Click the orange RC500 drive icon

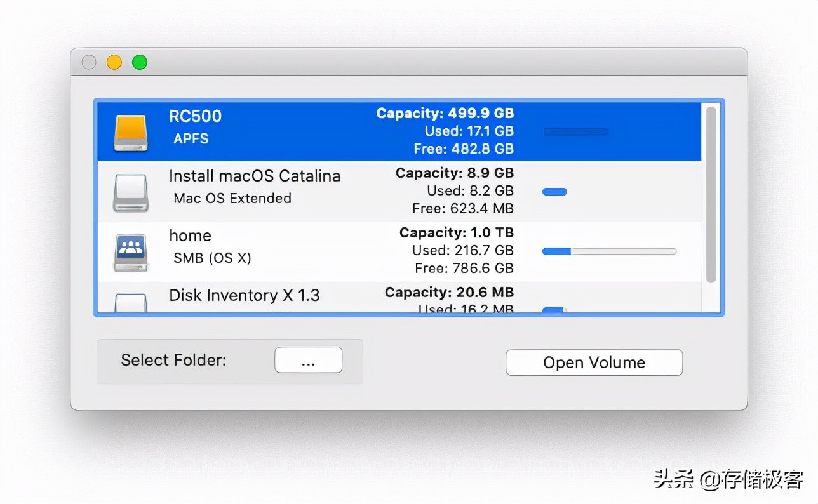(x=131, y=133)
